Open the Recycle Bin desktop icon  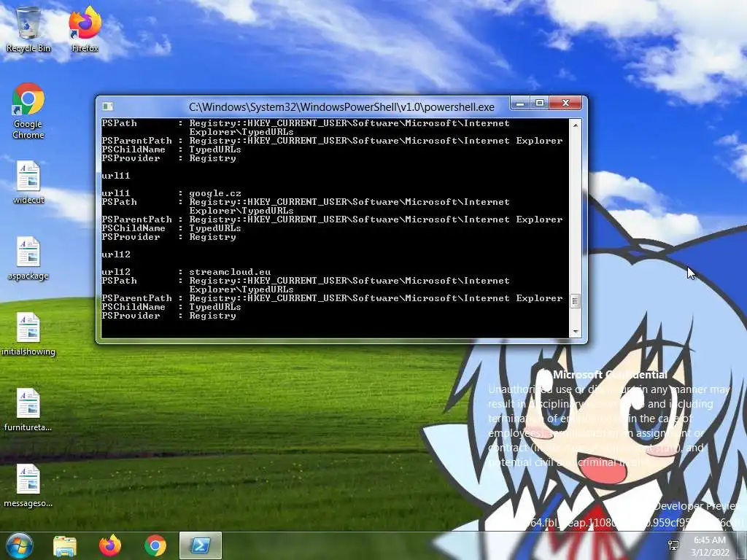click(28, 29)
